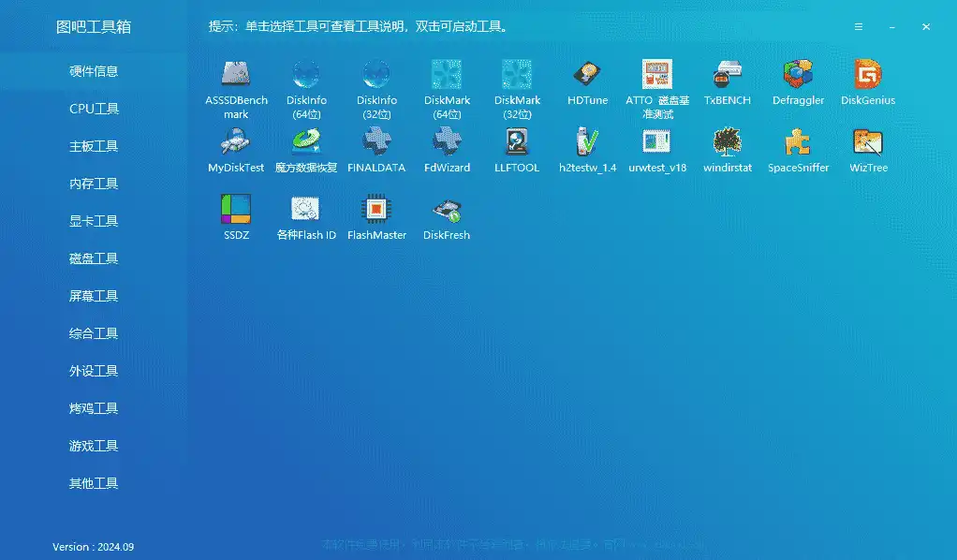Click the FINALDATA icon
This screenshot has width=957, height=560.
click(x=376, y=141)
